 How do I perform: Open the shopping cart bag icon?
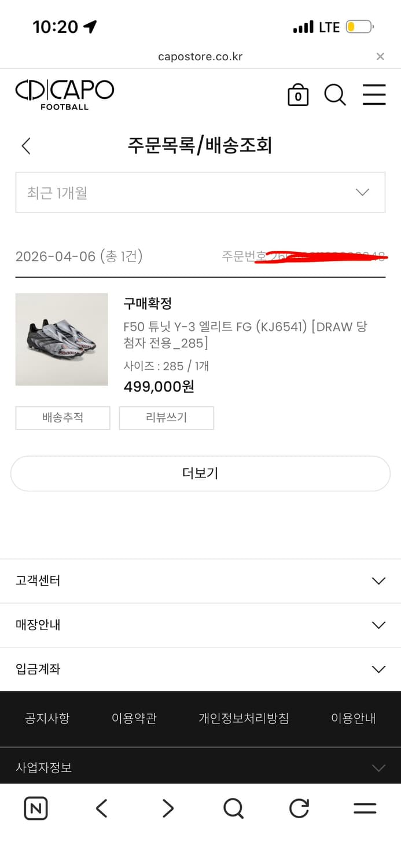(x=298, y=95)
